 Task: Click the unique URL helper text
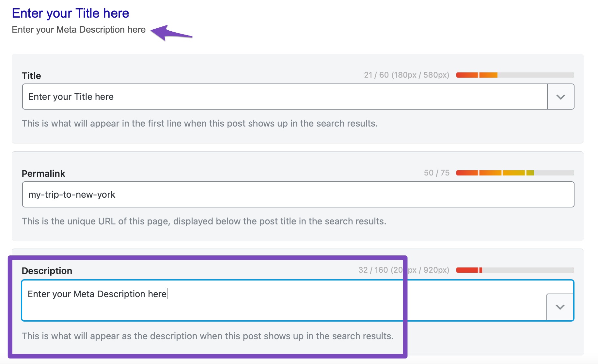pyautogui.click(x=204, y=221)
